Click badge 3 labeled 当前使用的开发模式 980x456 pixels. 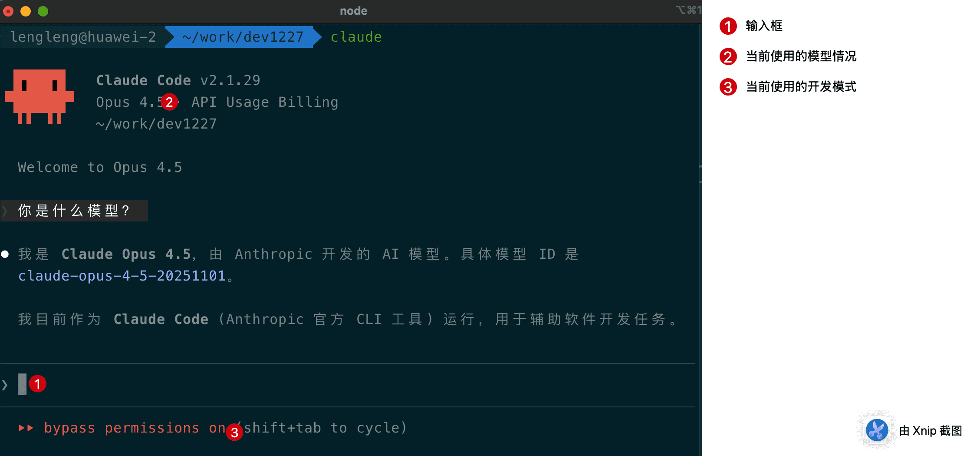pyautogui.click(x=728, y=87)
